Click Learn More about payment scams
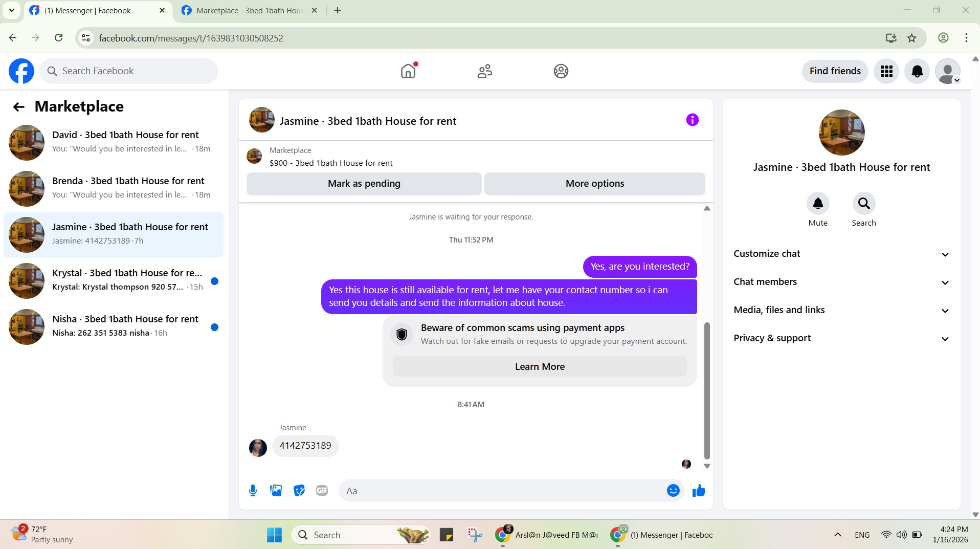Image resolution: width=980 pixels, height=549 pixels. [540, 367]
